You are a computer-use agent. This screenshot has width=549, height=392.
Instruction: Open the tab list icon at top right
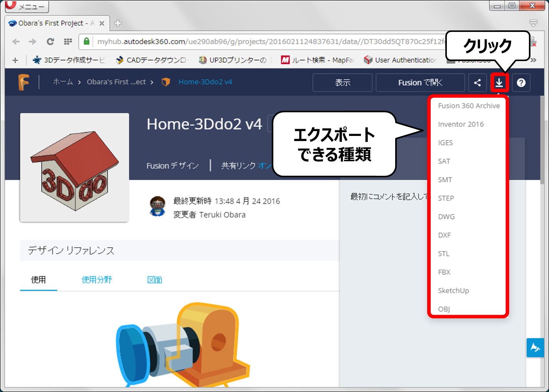tap(533, 23)
